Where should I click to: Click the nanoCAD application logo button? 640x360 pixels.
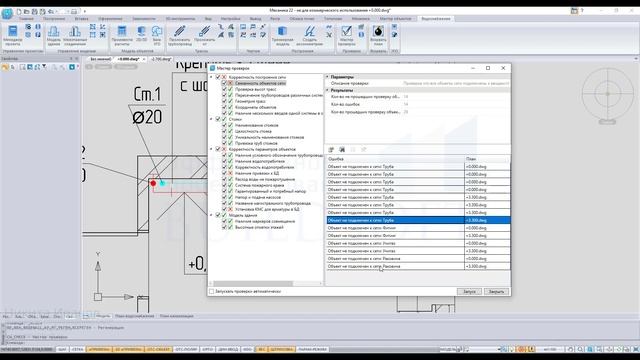7,13
